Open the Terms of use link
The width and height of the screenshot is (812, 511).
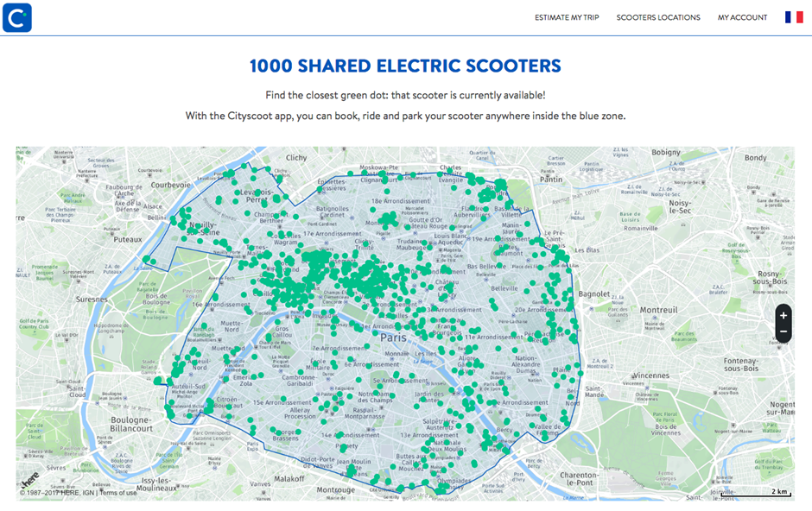(x=117, y=493)
